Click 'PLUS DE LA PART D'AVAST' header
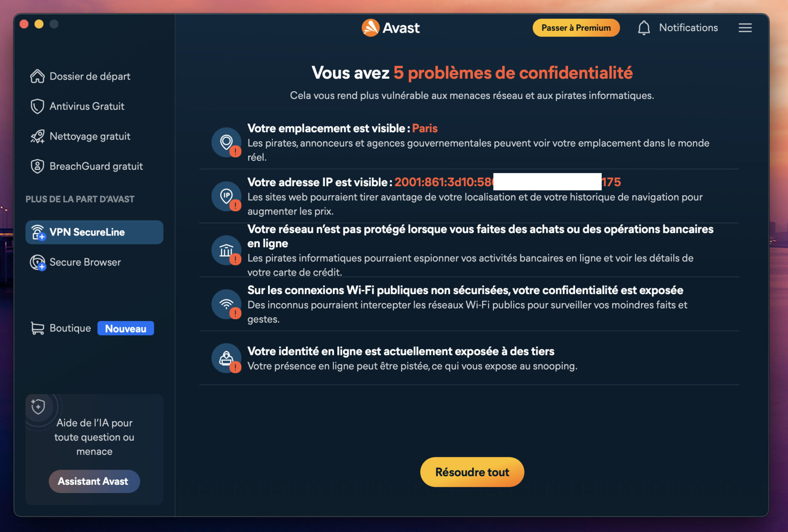Image resolution: width=788 pixels, height=532 pixels. pyautogui.click(x=80, y=199)
